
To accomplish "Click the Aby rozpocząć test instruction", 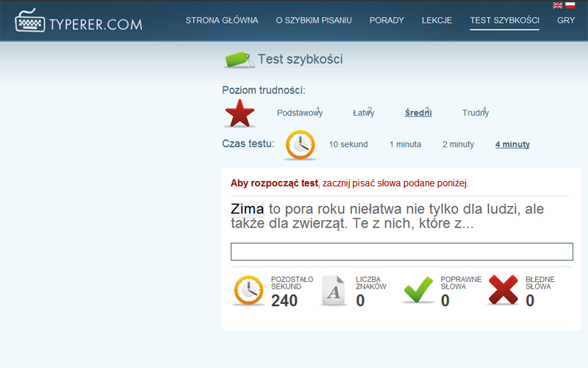I will click(350, 183).
